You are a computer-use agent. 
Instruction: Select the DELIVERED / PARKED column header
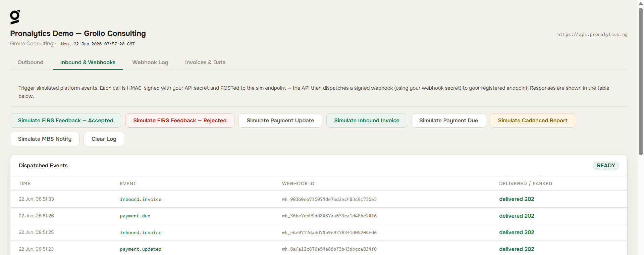pyautogui.click(x=526, y=184)
